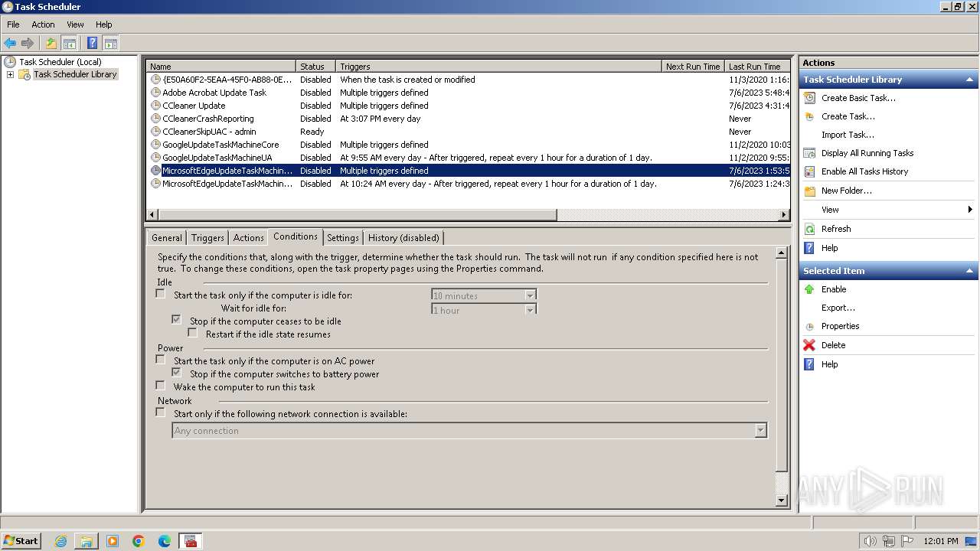Viewport: 980px width, 551px height.
Task: Click the right arrow of task list scrollbar
Action: (x=784, y=215)
